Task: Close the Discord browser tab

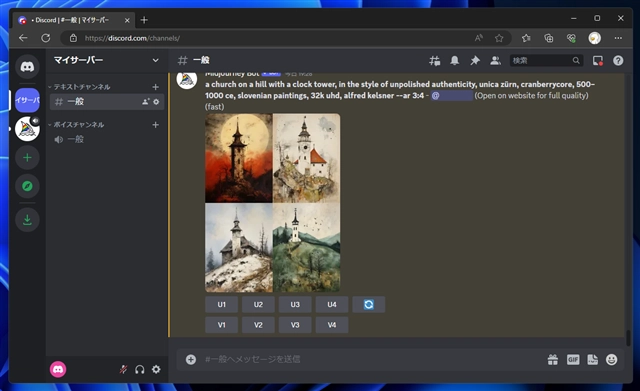Action: click(x=127, y=20)
